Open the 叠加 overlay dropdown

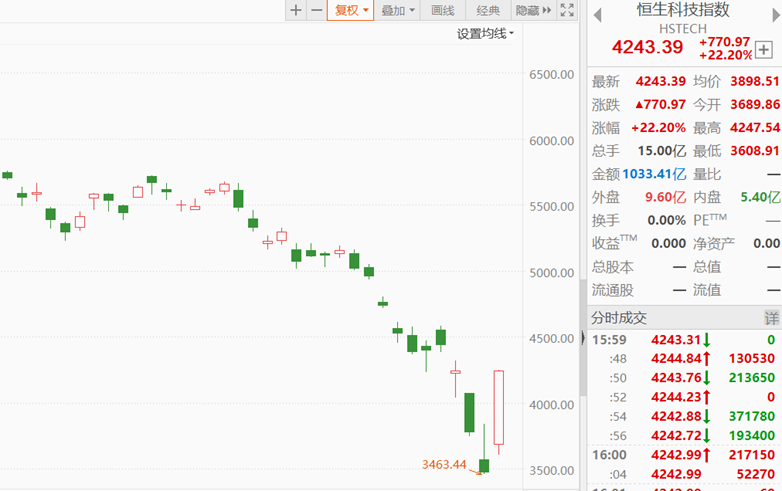point(397,10)
